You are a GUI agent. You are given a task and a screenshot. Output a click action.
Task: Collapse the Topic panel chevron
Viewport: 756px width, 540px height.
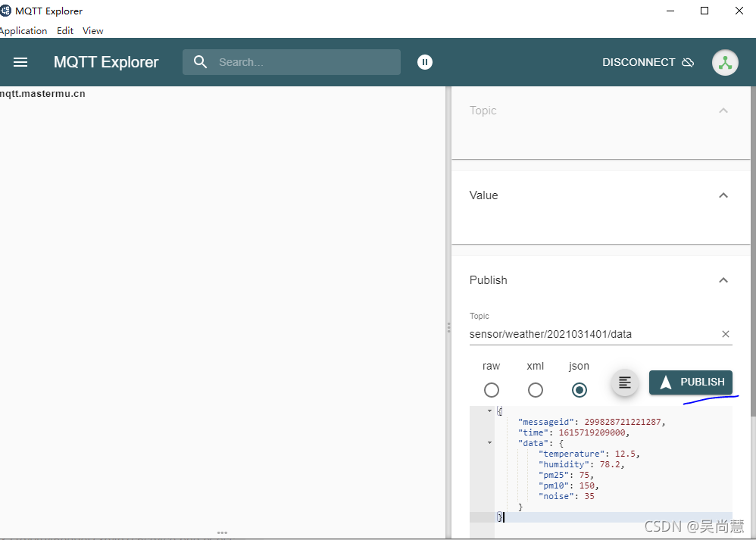pos(723,111)
